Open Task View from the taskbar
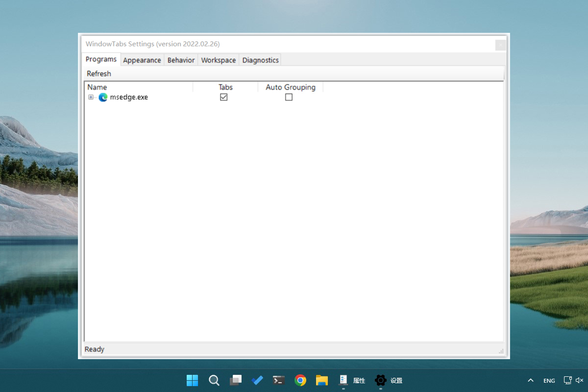 [x=236, y=380]
